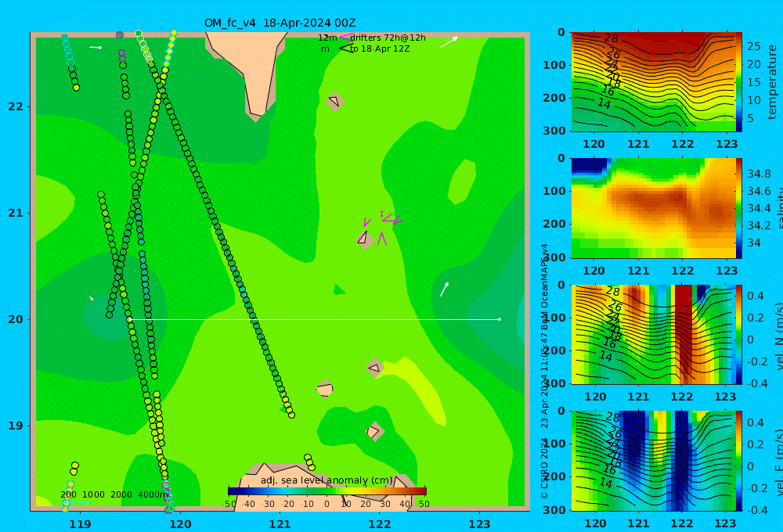
Task: Click the 'adj. sea level anomaly (cm)' label
Action: click(x=327, y=480)
